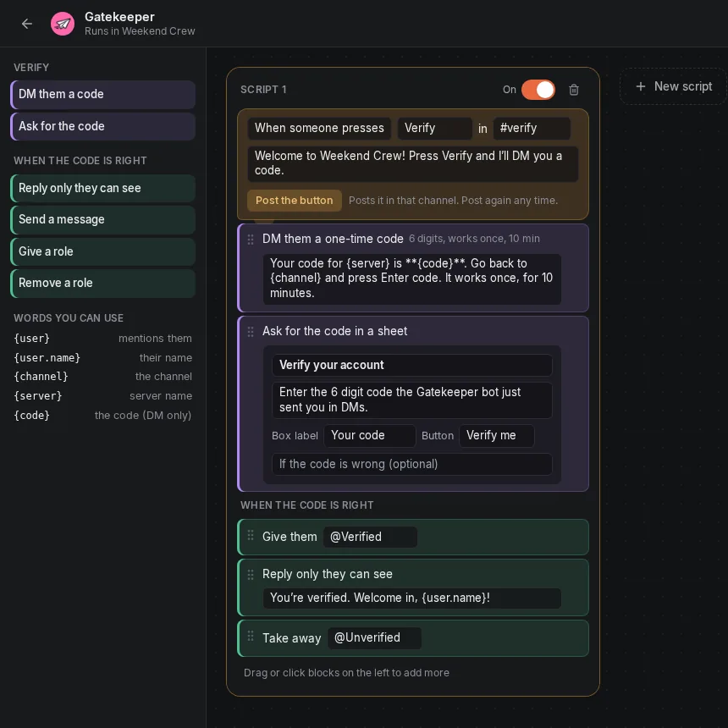Grab the drag handle of Reply only they can see script block
Image resolution: width=728 pixels, height=728 pixels.
[251, 575]
